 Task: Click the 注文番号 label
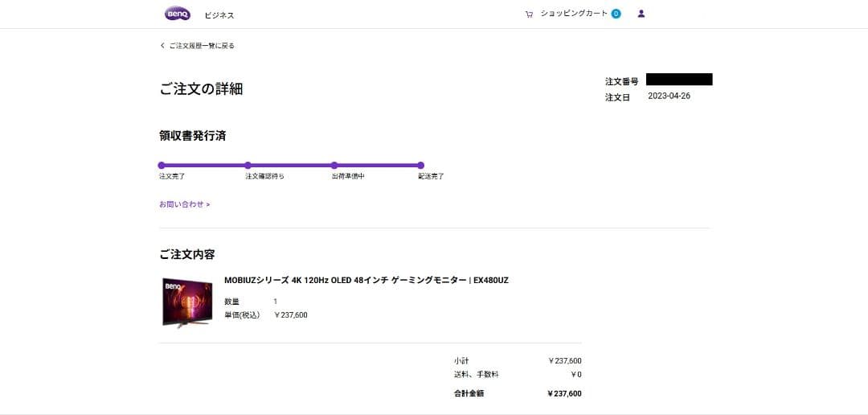[x=621, y=81]
